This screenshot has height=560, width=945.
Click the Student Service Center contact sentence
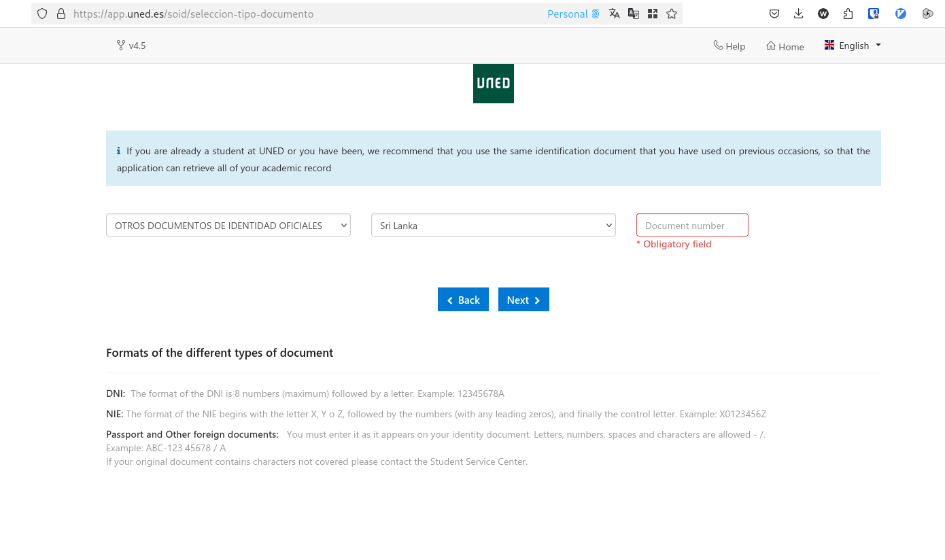point(317,461)
